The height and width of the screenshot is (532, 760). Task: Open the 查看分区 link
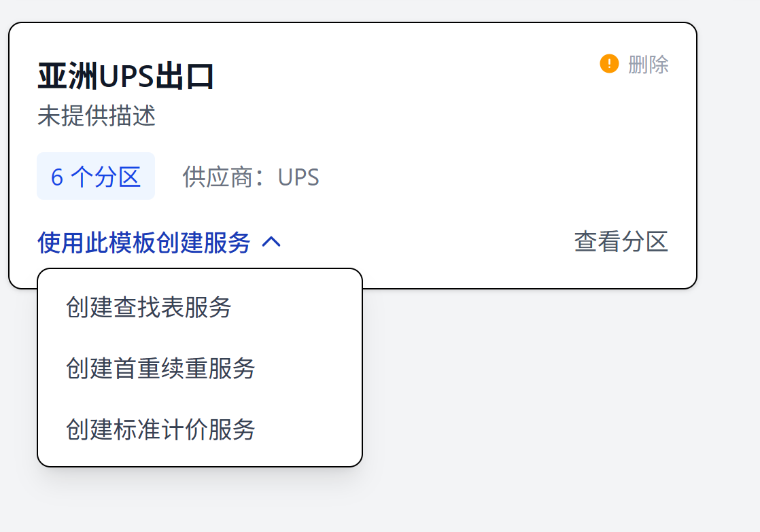[x=621, y=241]
